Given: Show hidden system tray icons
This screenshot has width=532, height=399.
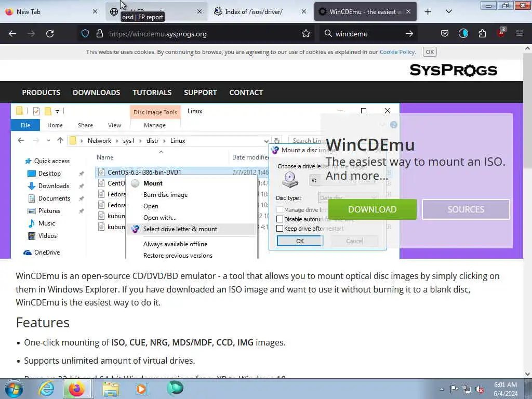Looking at the screenshot, I should [x=442, y=390].
